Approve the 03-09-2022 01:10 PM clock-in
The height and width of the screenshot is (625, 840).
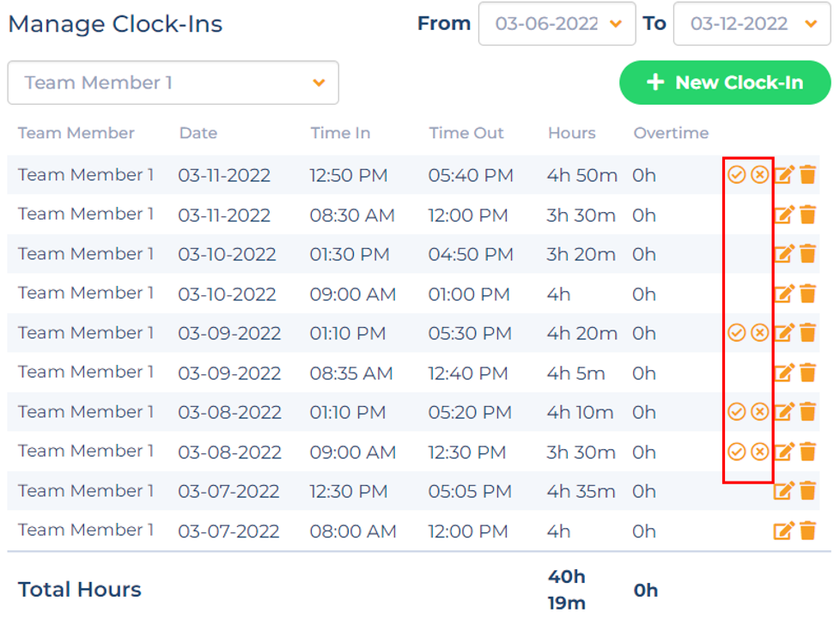[737, 332]
